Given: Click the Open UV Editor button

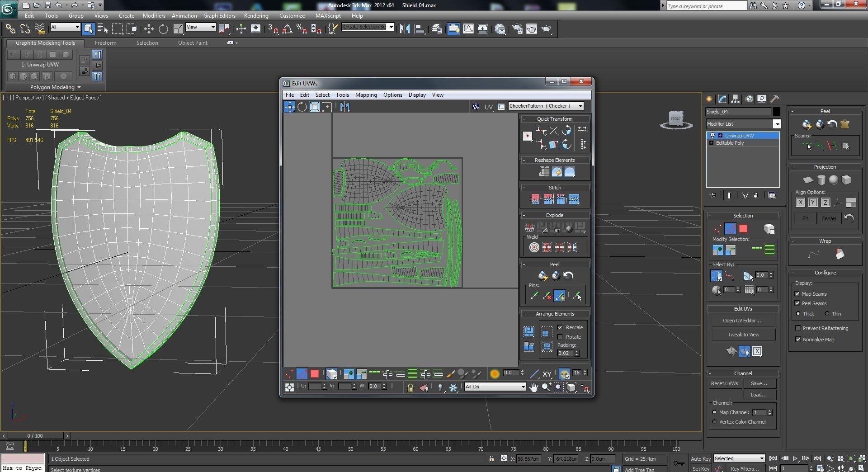Looking at the screenshot, I should tap(743, 321).
